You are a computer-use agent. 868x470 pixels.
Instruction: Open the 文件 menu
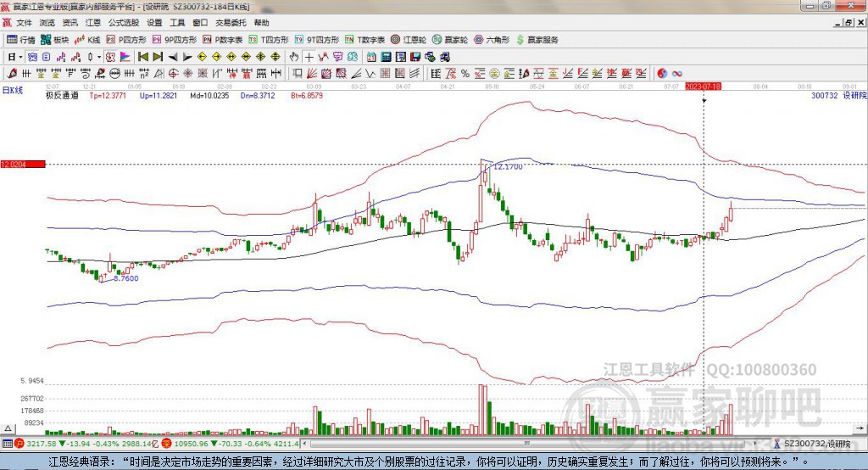(24, 23)
